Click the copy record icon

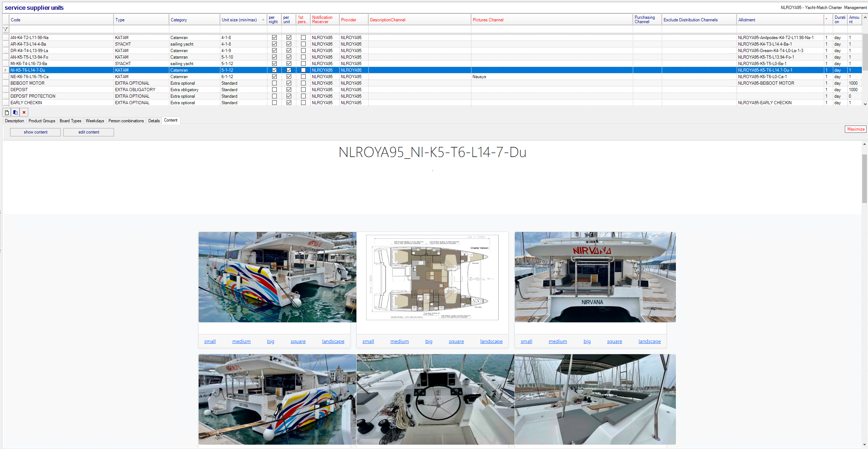click(x=15, y=113)
